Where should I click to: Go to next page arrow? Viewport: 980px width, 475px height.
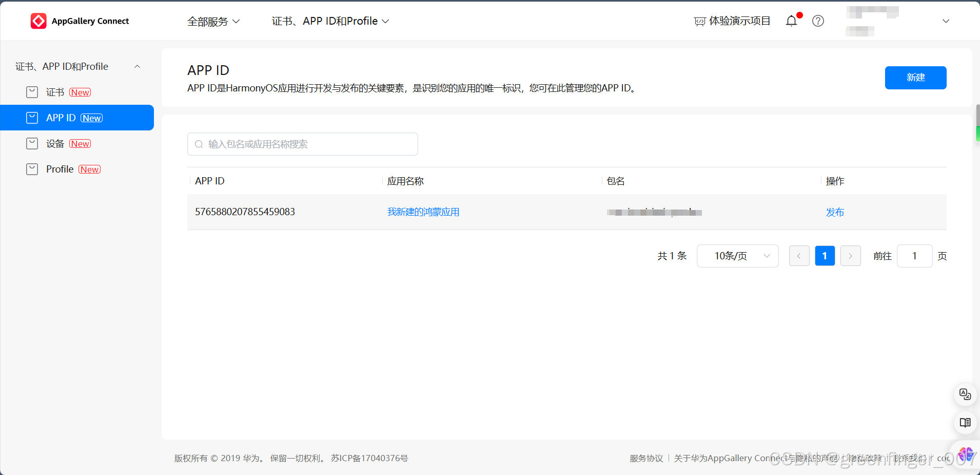pyautogui.click(x=850, y=256)
